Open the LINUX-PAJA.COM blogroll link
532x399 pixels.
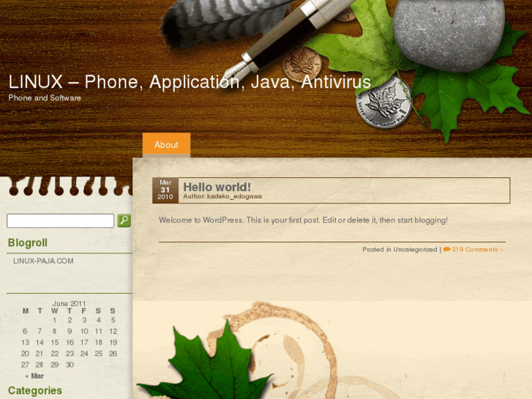[x=43, y=261]
